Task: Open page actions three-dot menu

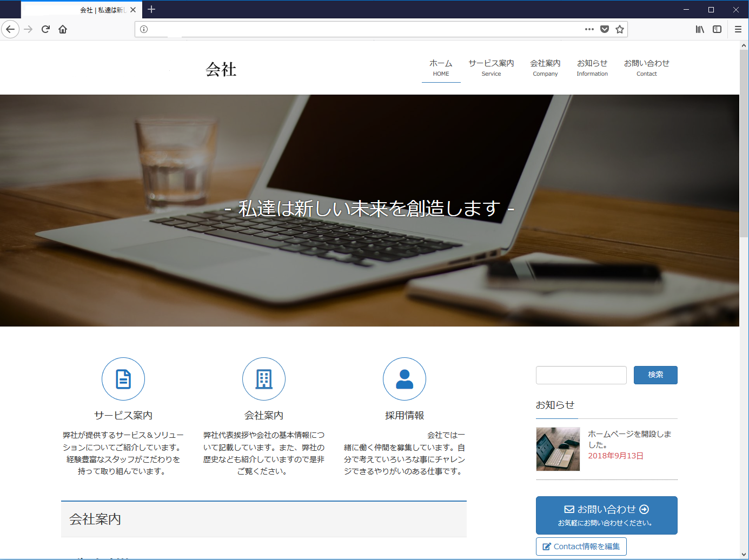Action: [589, 29]
